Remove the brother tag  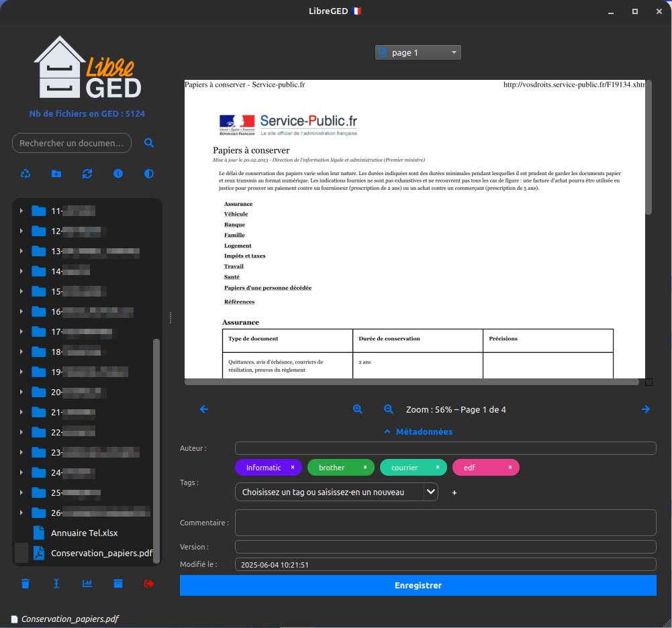[x=365, y=467]
